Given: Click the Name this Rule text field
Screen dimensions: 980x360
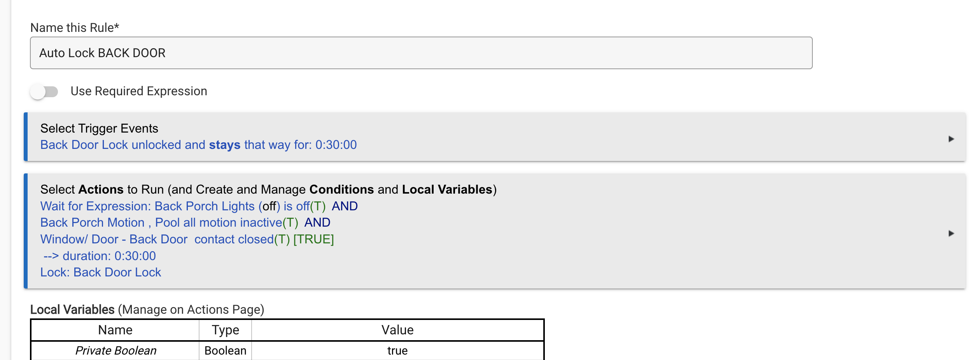Looking at the screenshot, I should [x=421, y=53].
